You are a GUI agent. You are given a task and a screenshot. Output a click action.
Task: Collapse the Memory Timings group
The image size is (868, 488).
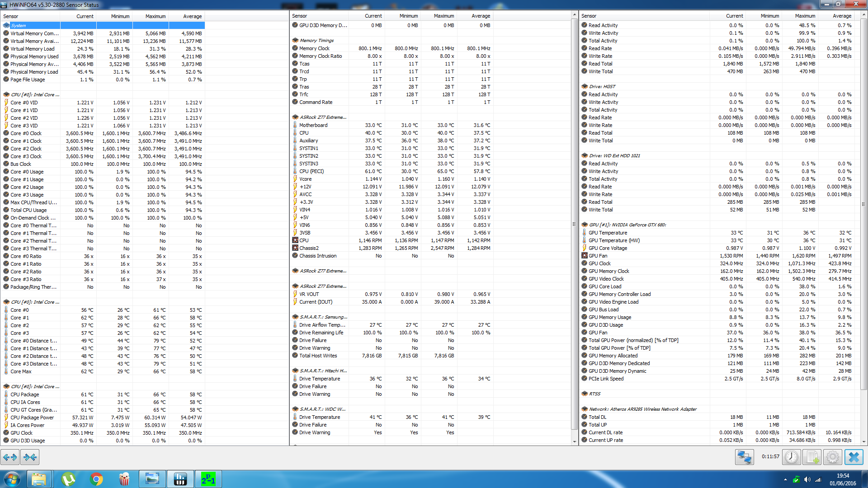pyautogui.click(x=316, y=40)
